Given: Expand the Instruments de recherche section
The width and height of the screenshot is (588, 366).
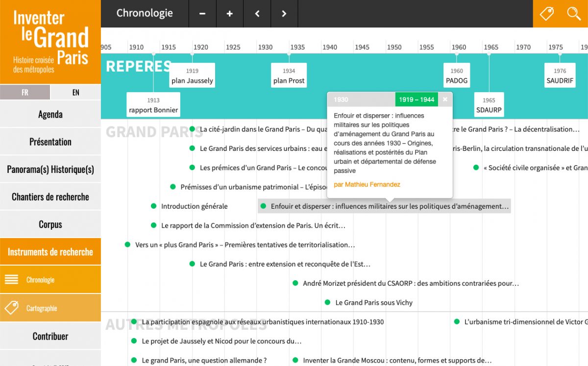Looking at the screenshot, I should click(x=50, y=252).
